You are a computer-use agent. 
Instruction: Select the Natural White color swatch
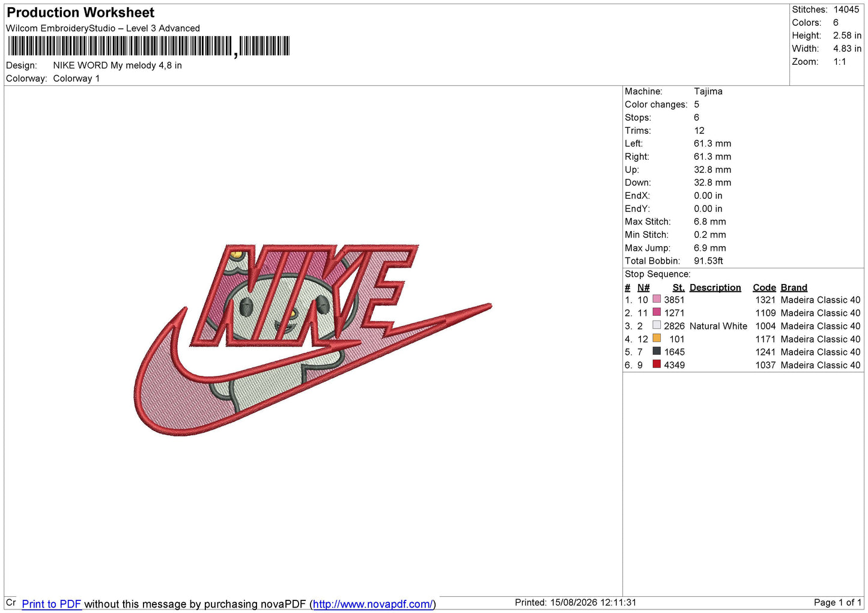[x=657, y=325]
